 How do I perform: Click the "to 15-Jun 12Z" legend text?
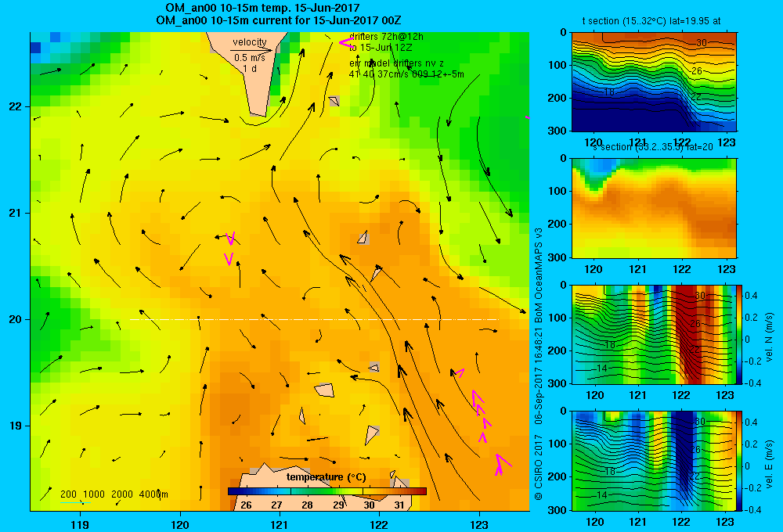click(x=380, y=48)
